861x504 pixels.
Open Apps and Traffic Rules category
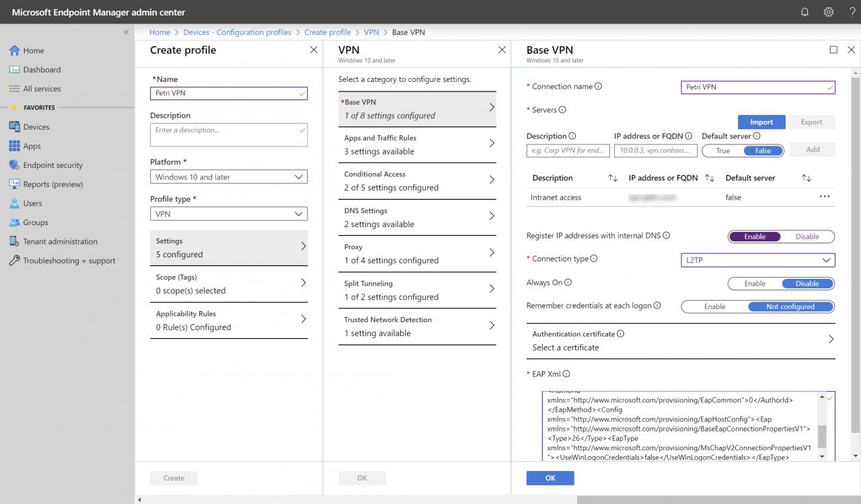(417, 144)
